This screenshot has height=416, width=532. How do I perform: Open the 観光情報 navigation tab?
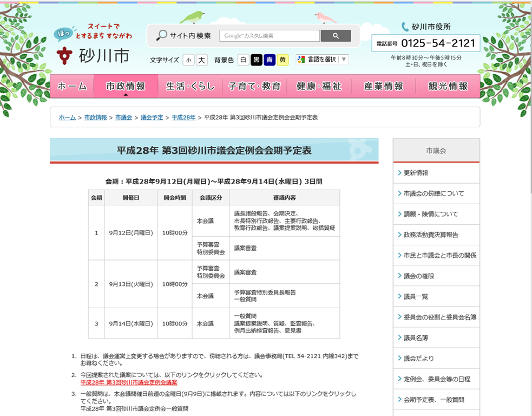click(x=448, y=86)
